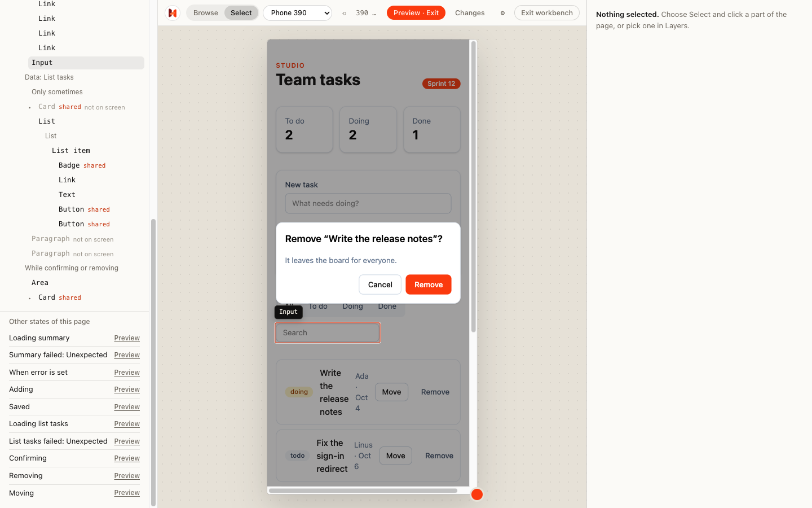The width and height of the screenshot is (812, 508).
Task: Select the Only sometimes layer row
Action: pos(57,92)
